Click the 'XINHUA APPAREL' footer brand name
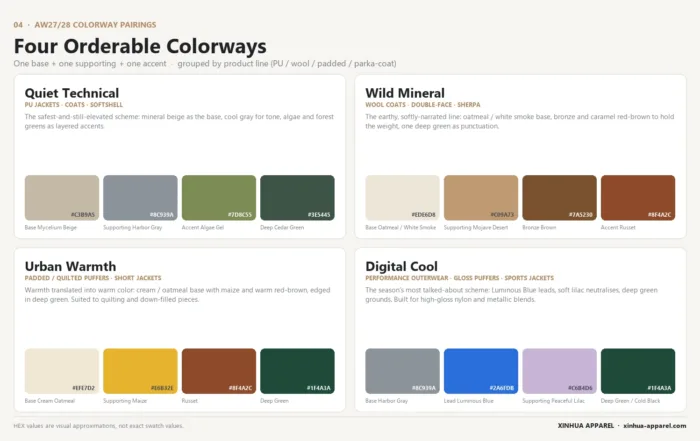The height and width of the screenshot is (441, 700). 586,425
